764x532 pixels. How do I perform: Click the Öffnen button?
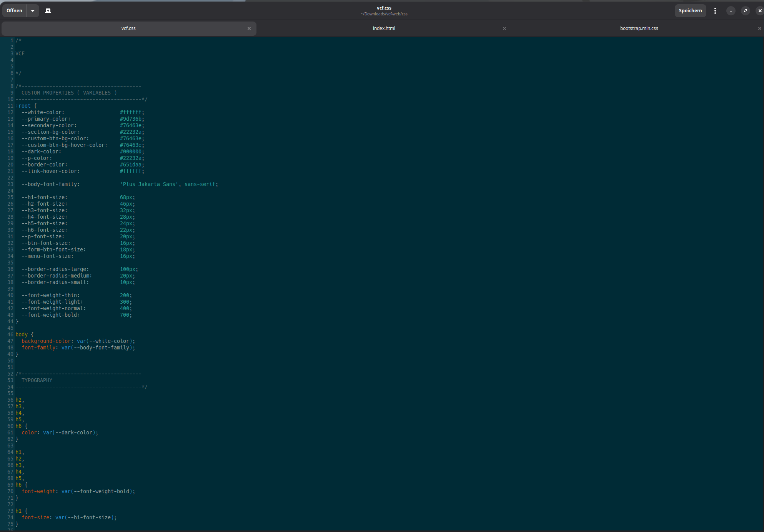pyautogui.click(x=14, y=11)
